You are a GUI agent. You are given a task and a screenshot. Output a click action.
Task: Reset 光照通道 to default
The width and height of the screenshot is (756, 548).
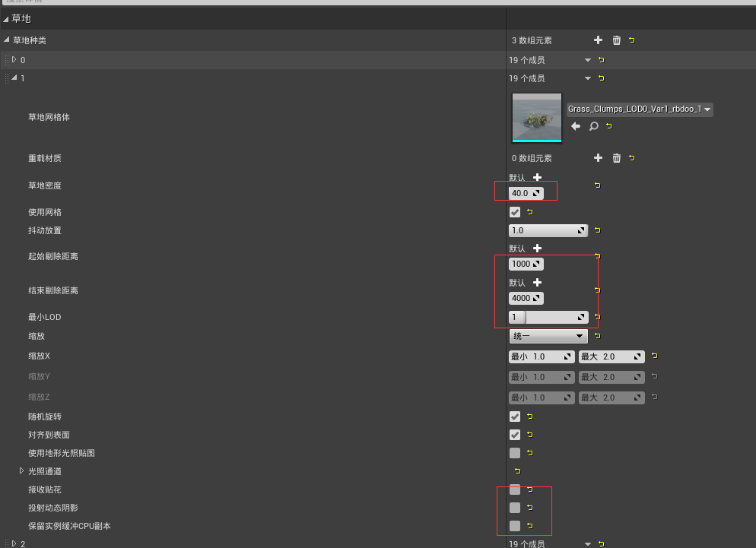(x=517, y=471)
